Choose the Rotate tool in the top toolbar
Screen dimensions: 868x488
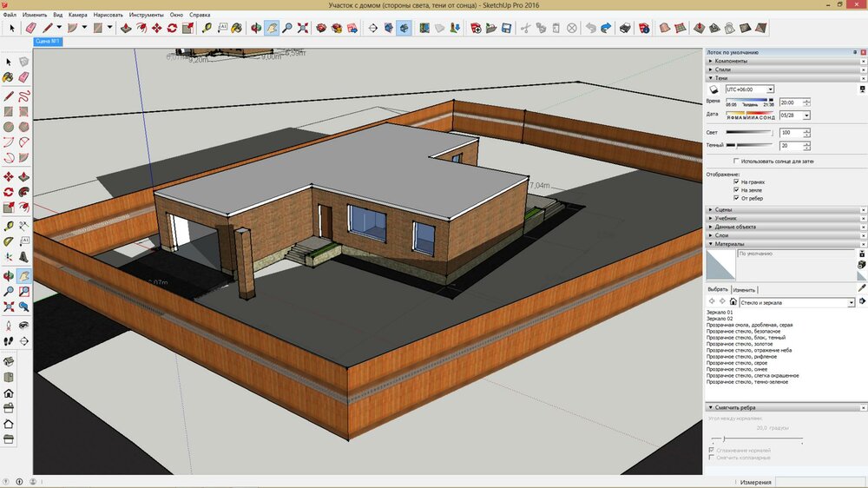point(172,28)
